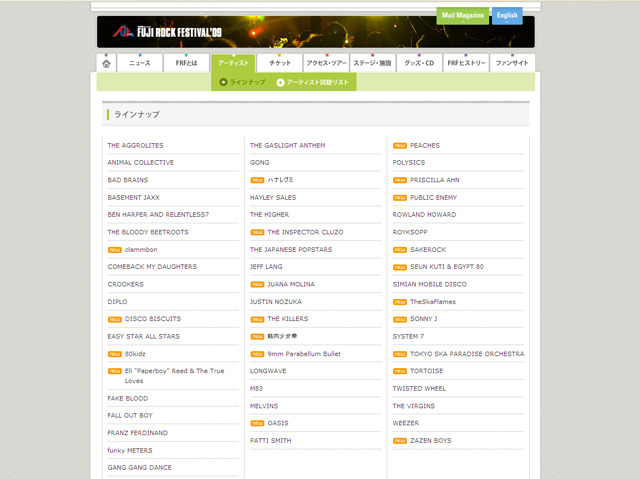Open WEEZER artist link

[x=406, y=423]
